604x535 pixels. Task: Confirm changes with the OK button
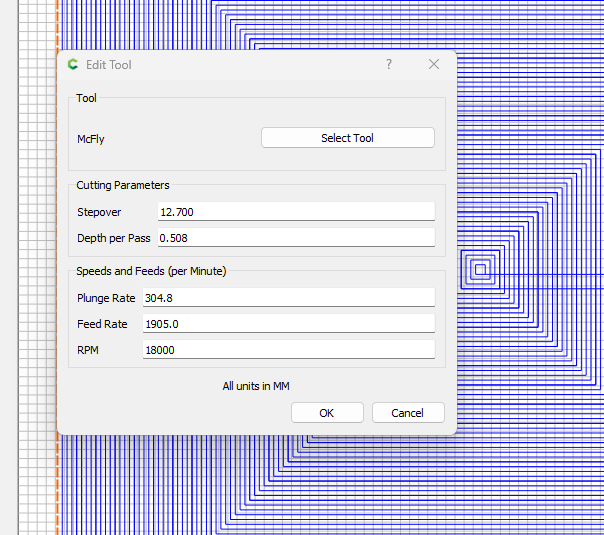tap(326, 413)
